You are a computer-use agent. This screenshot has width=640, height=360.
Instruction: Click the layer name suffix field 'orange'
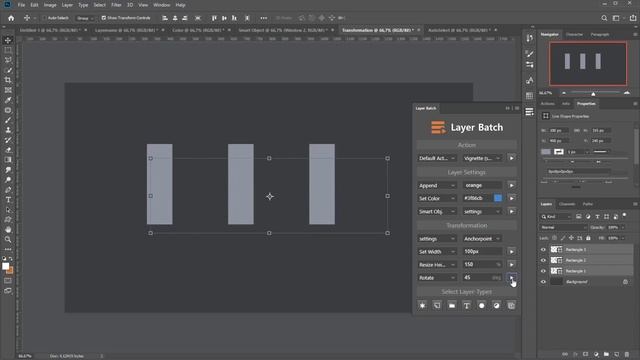(482, 185)
